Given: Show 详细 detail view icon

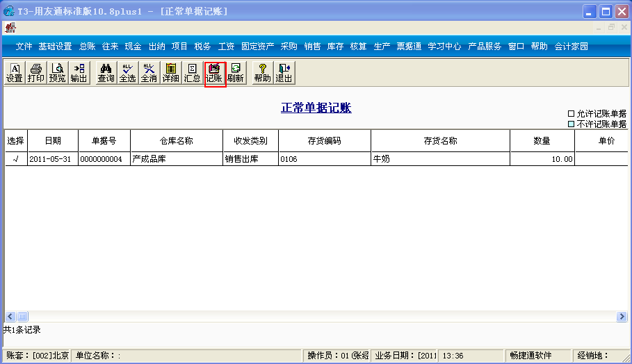Looking at the screenshot, I should pos(170,73).
